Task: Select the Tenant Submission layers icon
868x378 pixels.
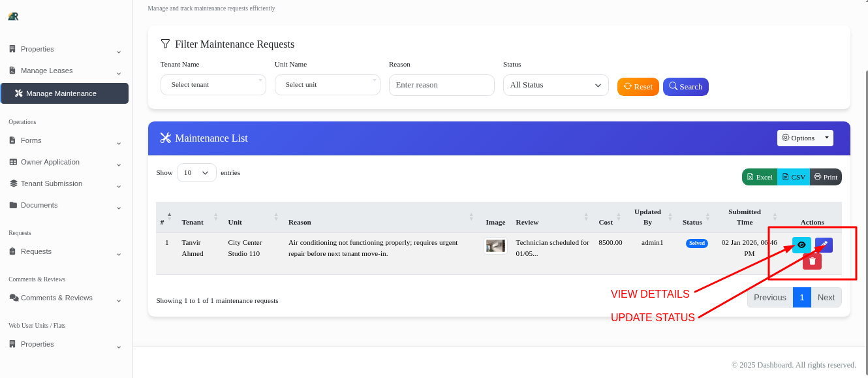Action: pos(14,183)
